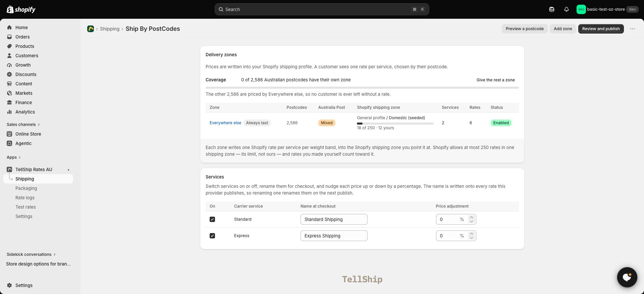The height and width of the screenshot is (294, 644).
Task: Edit the Standard Shipping checkout name field
Action: (x=334, y=219)
